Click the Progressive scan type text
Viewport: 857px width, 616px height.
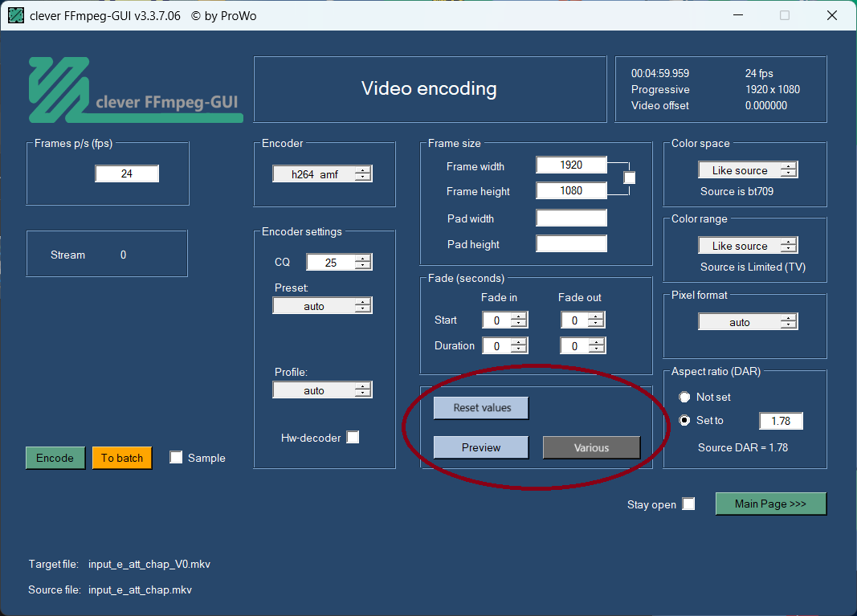pos(660,89)
